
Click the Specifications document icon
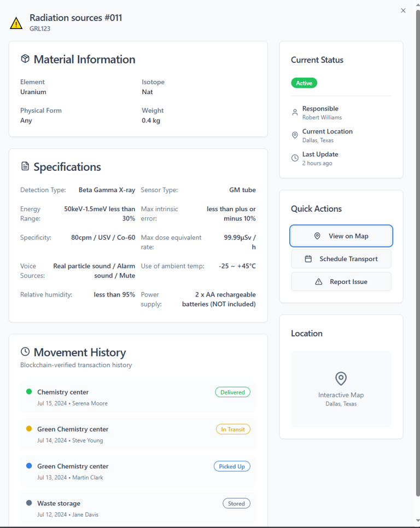[25, 166]
